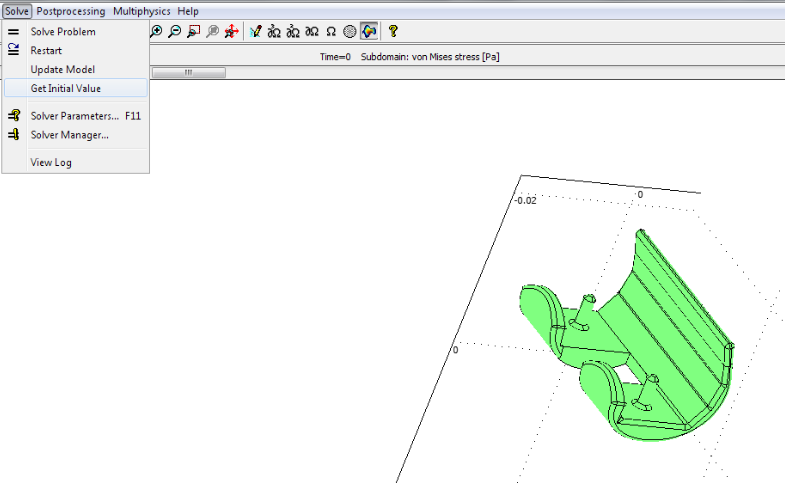Click the Zoom Out magnifier icon
Screen dimensions: 785x483
point(175,32)
